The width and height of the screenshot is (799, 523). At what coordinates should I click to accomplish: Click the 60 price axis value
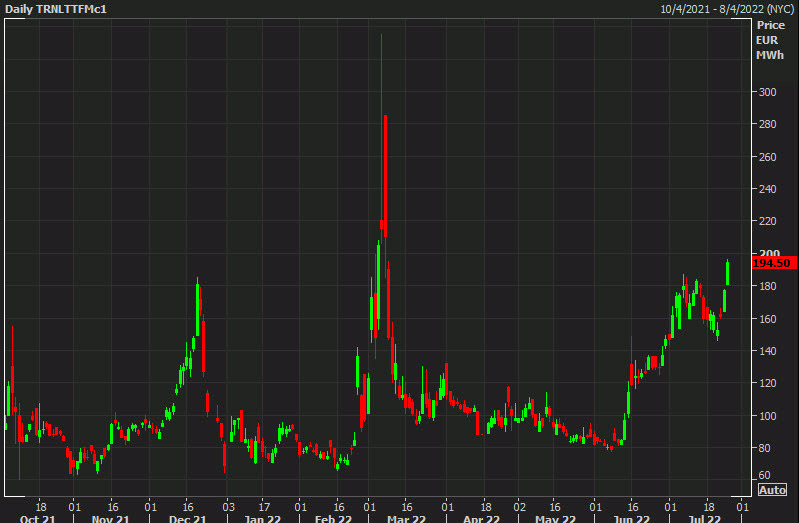click(x=764, y=475)
